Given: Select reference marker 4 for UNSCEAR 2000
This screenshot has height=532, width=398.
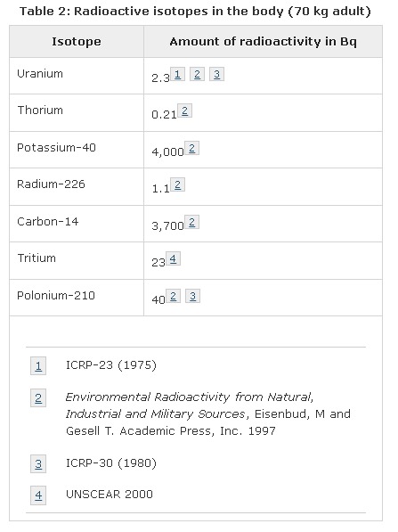Looking at the screenshot, I should click(x=38, y=495).
